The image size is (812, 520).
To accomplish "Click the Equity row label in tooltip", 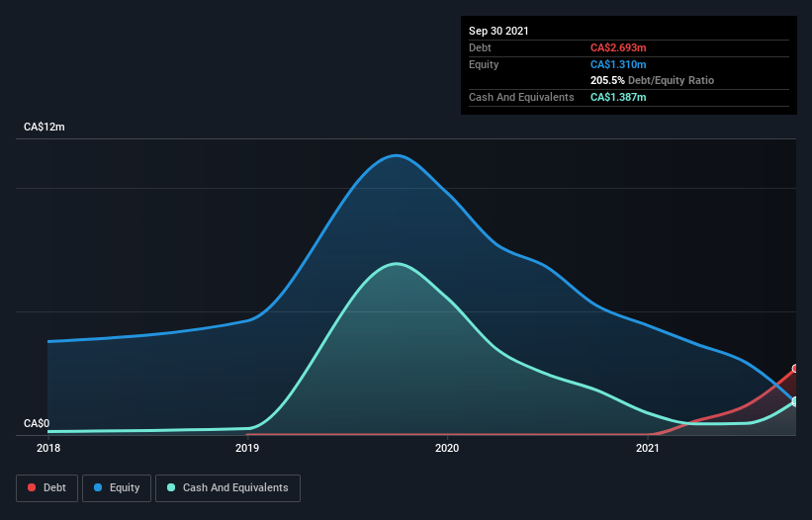I will 484,64.
